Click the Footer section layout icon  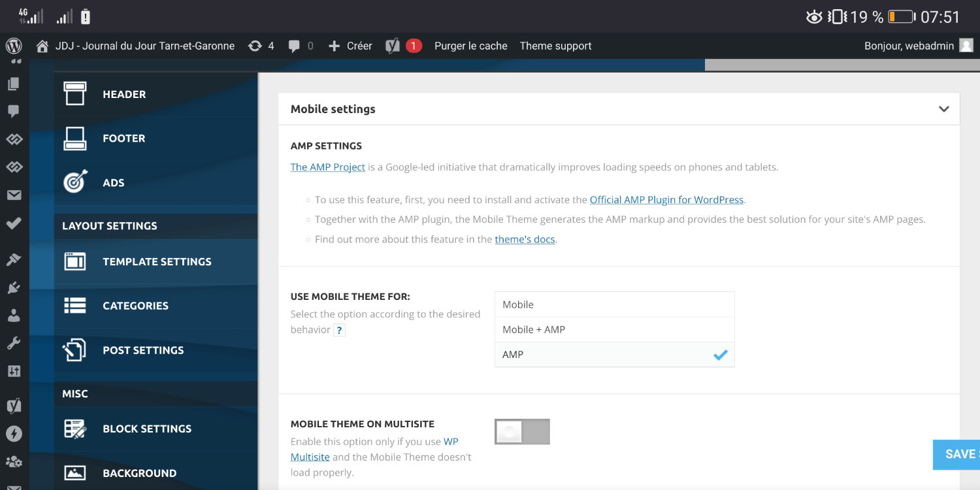coord(74,139)
